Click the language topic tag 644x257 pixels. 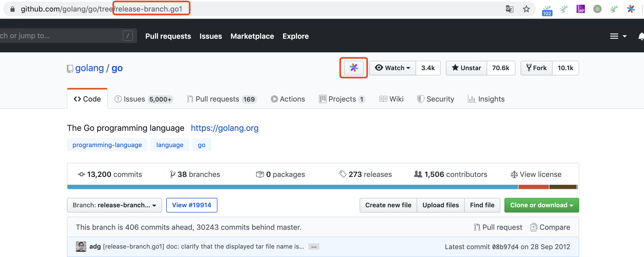coord(170,145)
